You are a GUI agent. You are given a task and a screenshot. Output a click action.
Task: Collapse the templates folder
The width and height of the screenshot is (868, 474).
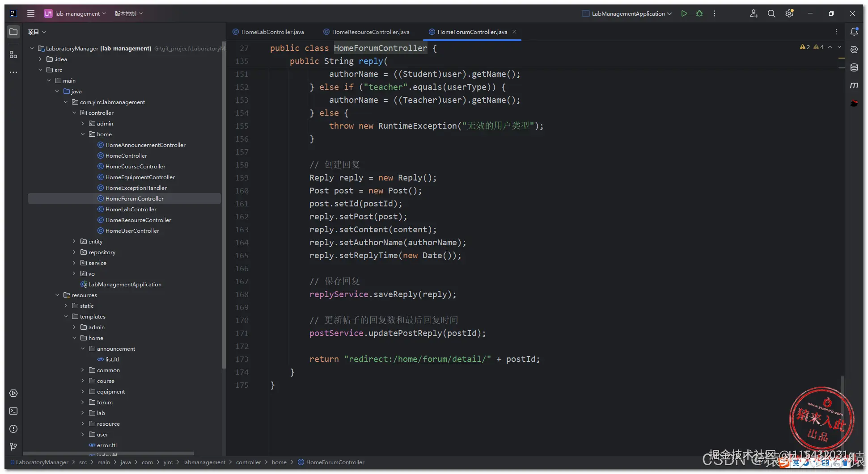pos(66,316)
